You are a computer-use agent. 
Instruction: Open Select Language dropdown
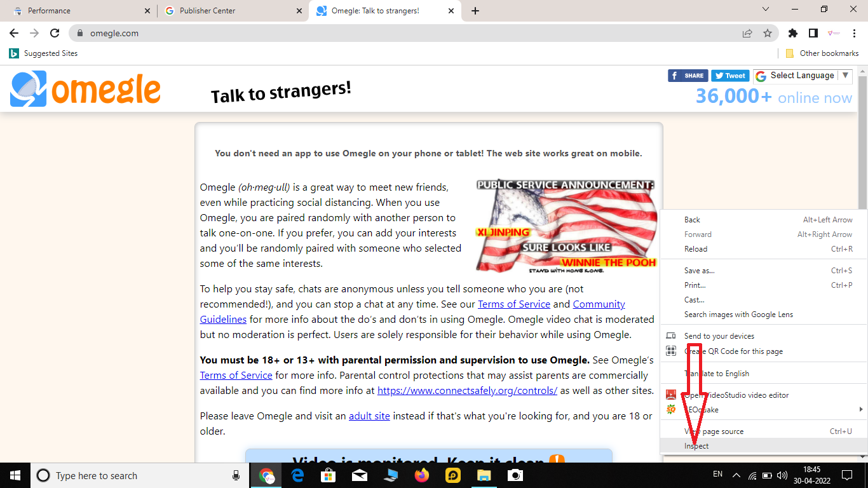pyautogui.click(x=802, y=76)
